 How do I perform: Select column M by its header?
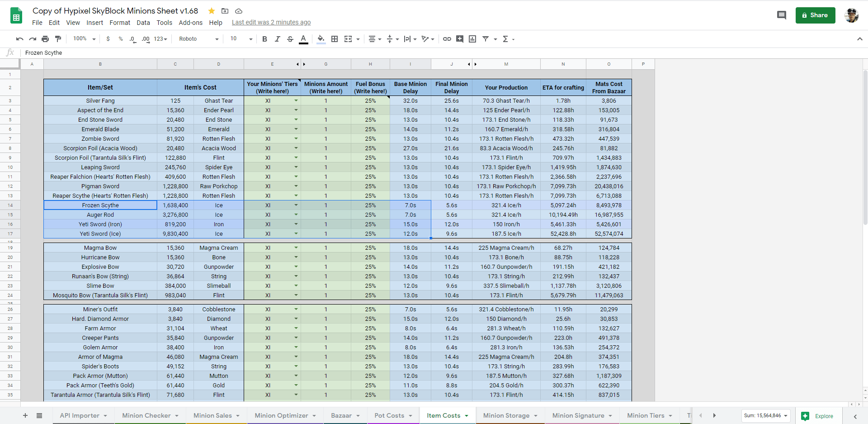pos(506,64)
